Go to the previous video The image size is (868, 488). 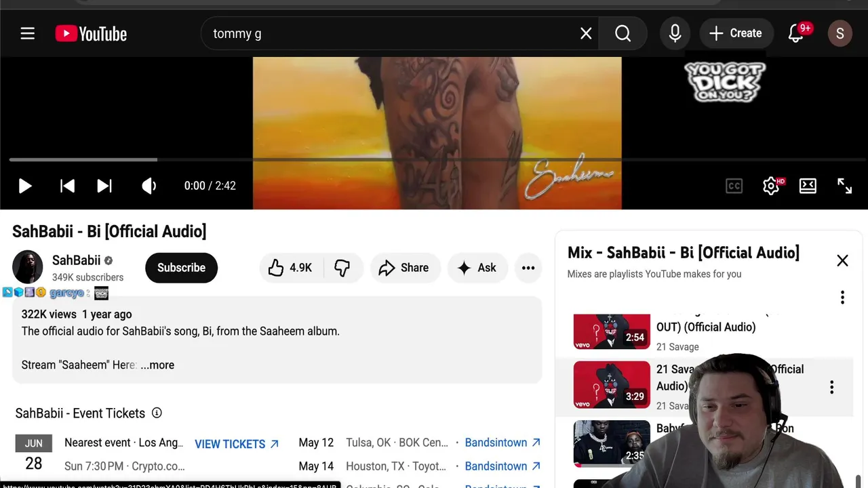tap(67, 186)
